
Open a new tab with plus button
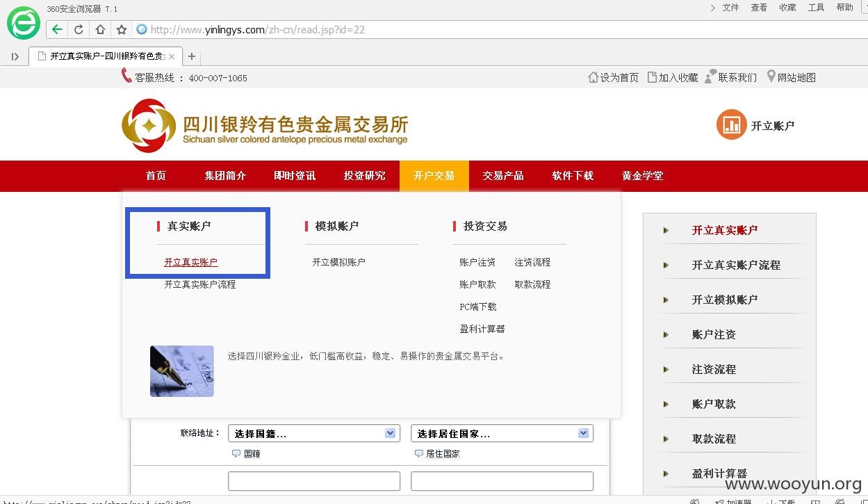(192, 56)
